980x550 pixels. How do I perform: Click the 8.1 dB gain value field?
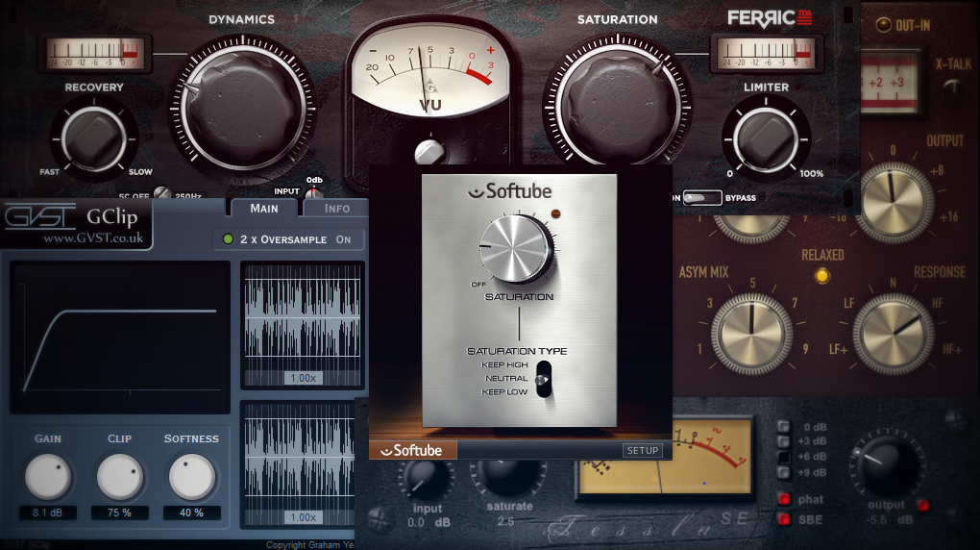click(47, 512)
